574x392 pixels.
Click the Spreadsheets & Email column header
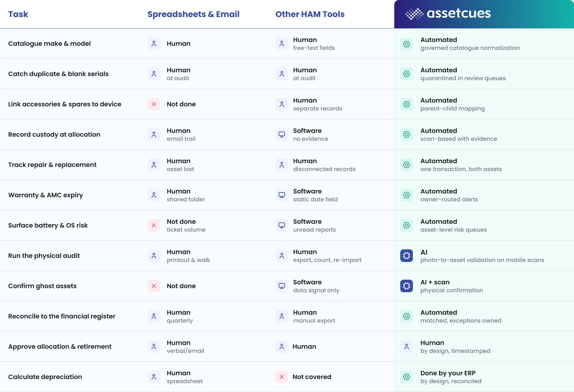click(x=193, y=14)
